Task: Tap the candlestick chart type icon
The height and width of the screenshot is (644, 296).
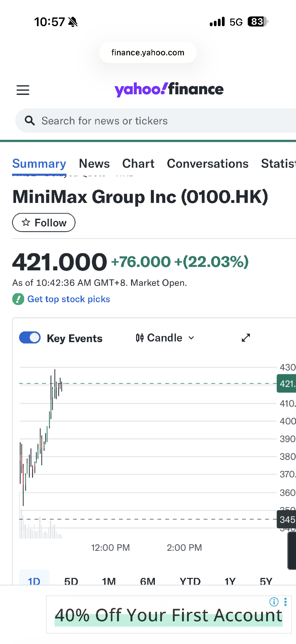Action: point(140,338)
